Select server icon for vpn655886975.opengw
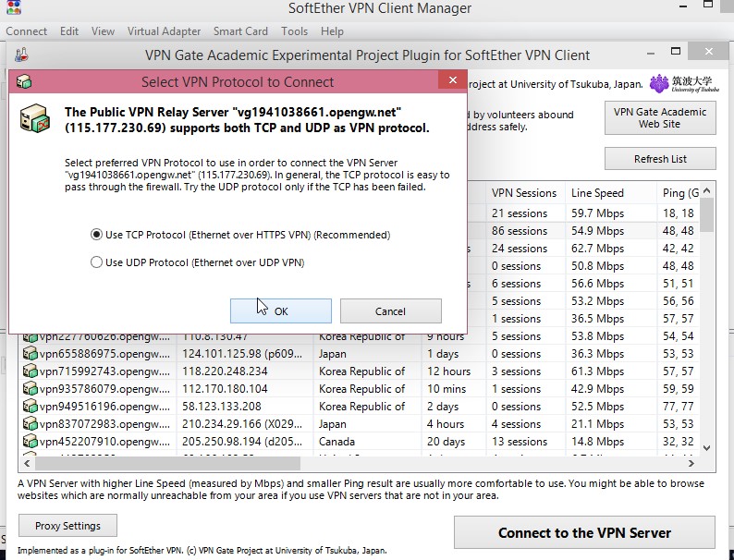This screenshot has height=560, width=734. 30,354
